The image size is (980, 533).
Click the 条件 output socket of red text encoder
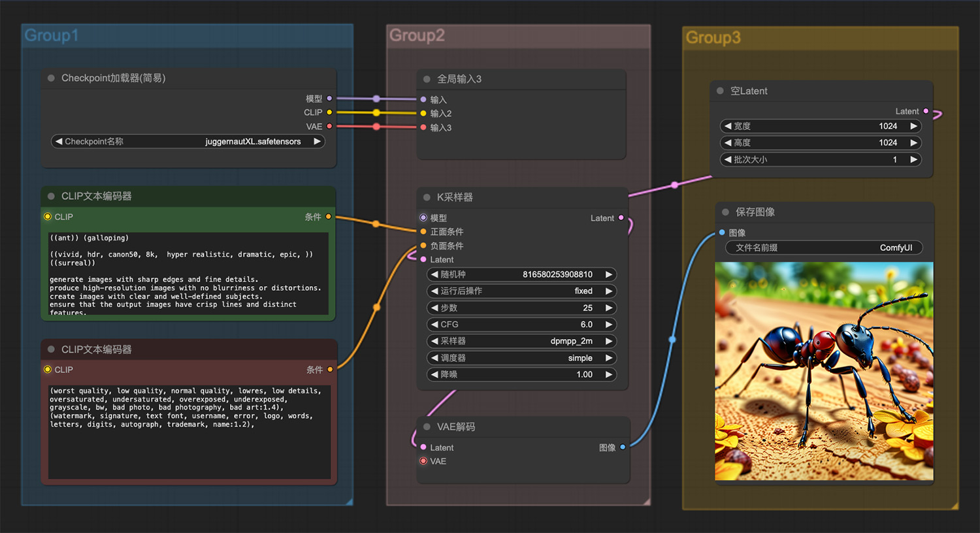coord(330,370)
